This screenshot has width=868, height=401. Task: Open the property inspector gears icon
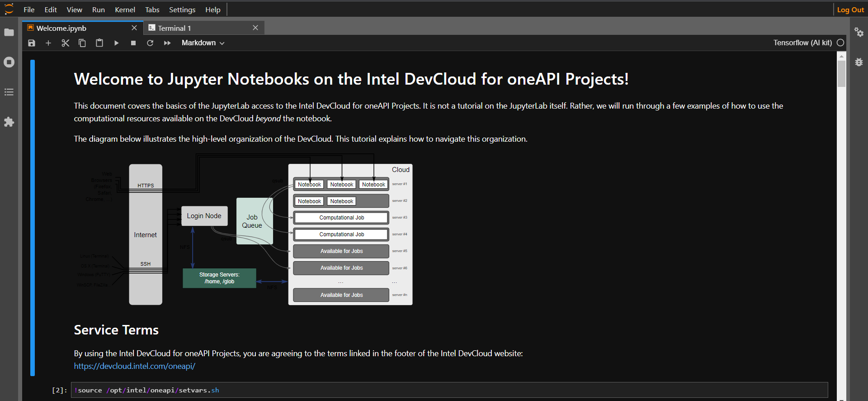[x=859, y=32]
